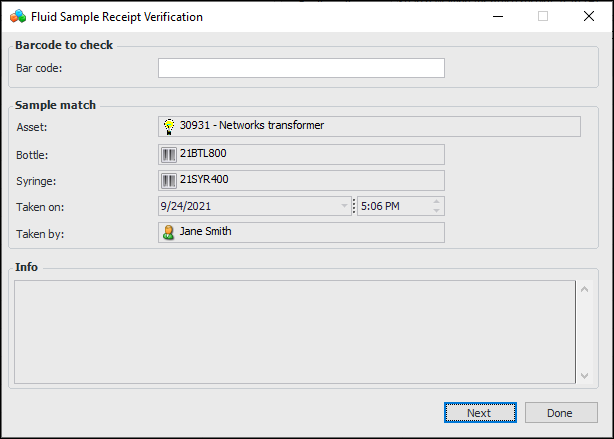Click the Taken by field with Jane Smith
The width and height of the screenshot is (614, 439).
point(300,232)
